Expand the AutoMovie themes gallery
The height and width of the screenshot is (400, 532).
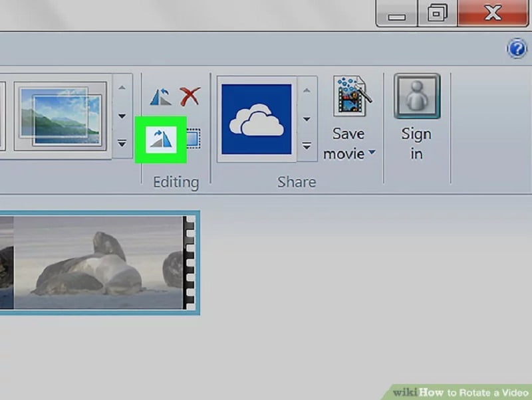(x=122, y=144)
